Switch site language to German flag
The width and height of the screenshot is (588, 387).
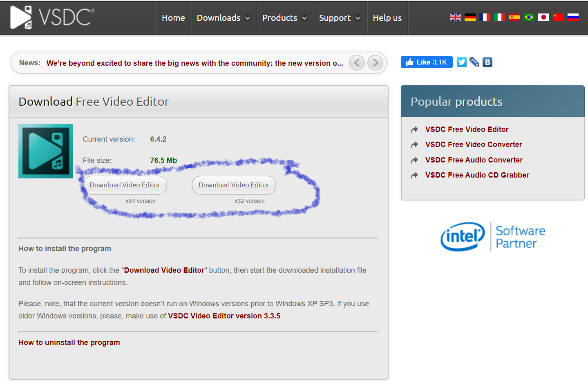click(x=470, y=17)
